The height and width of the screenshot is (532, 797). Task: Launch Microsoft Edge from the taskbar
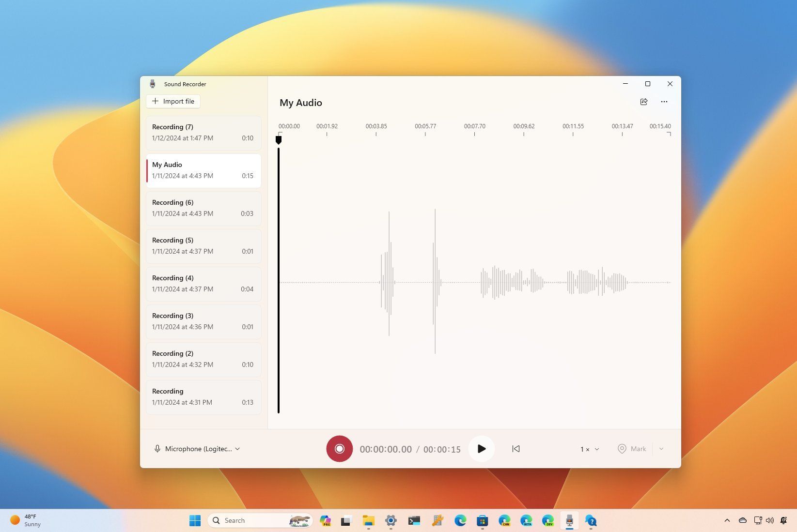coord(460,520)
